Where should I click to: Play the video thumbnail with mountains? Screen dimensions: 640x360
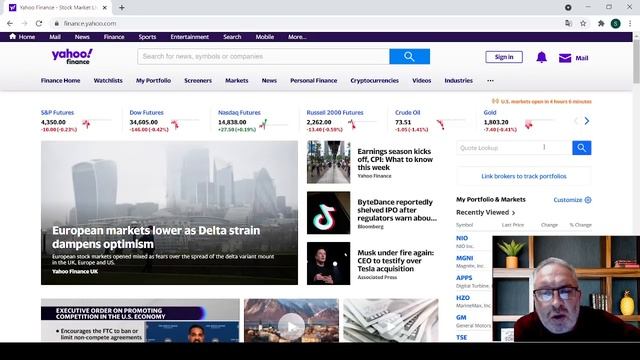pos(291,320)
